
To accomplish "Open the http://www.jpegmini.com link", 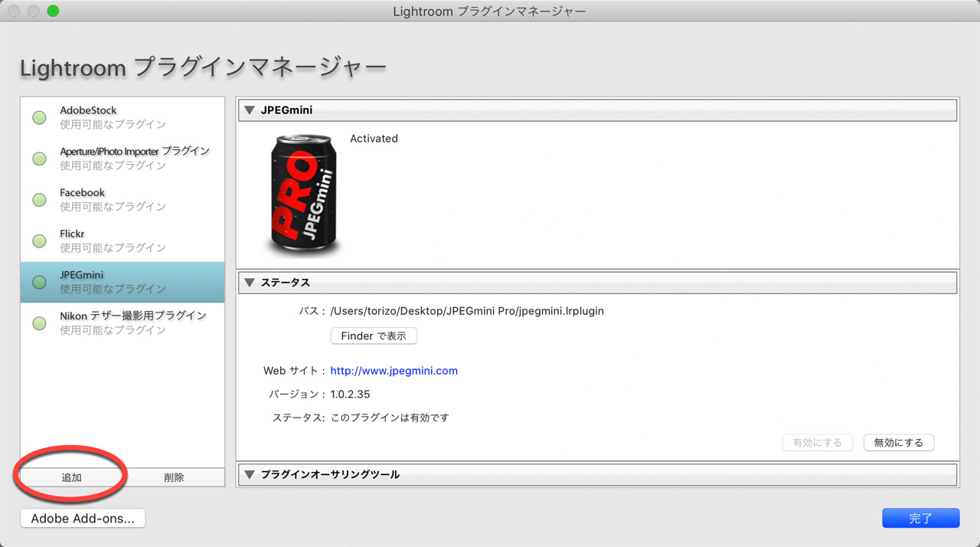I will (394, 371).
